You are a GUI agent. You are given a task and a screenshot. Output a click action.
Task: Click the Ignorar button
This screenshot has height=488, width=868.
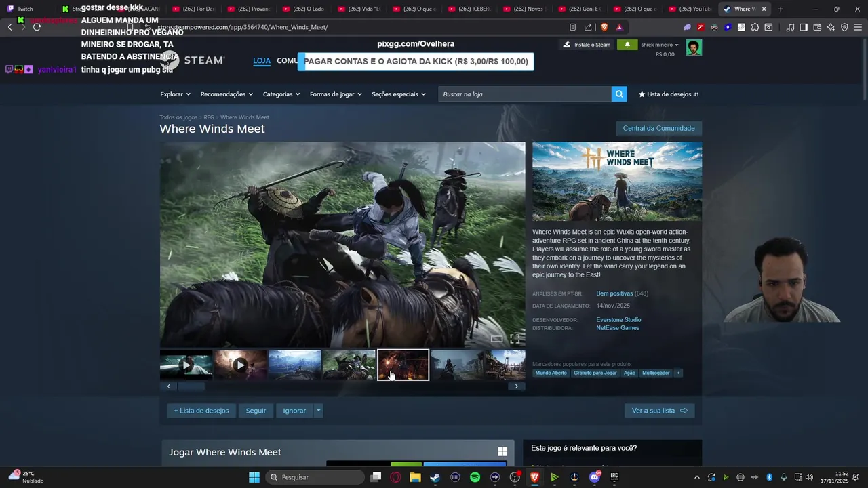tap(294, 411)
